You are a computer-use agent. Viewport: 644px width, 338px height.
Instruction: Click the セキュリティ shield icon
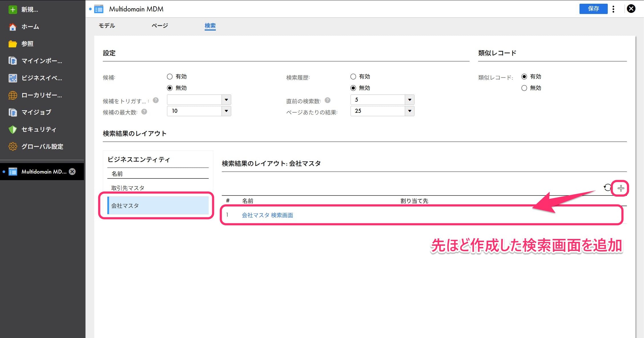click(13, 129)
